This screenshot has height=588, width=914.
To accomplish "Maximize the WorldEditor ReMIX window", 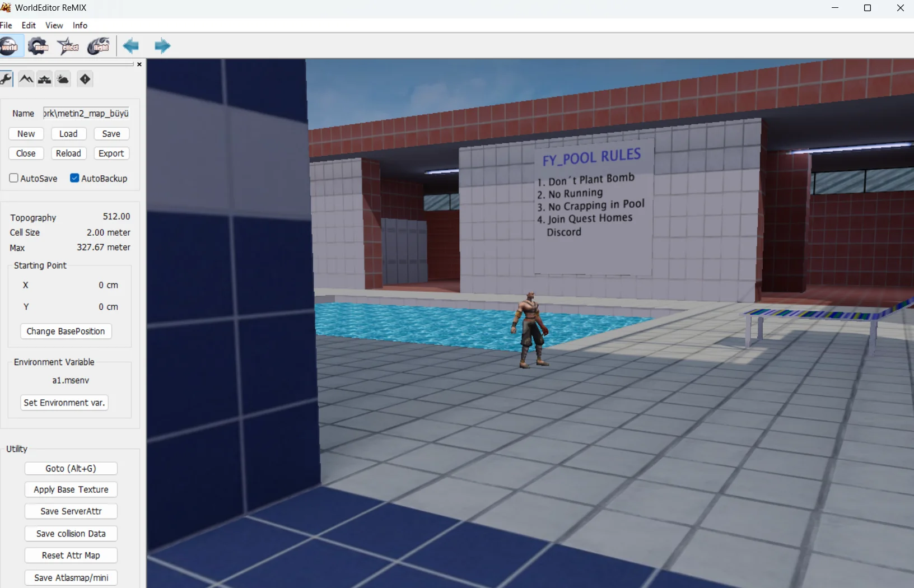I will tap(868, 8).
